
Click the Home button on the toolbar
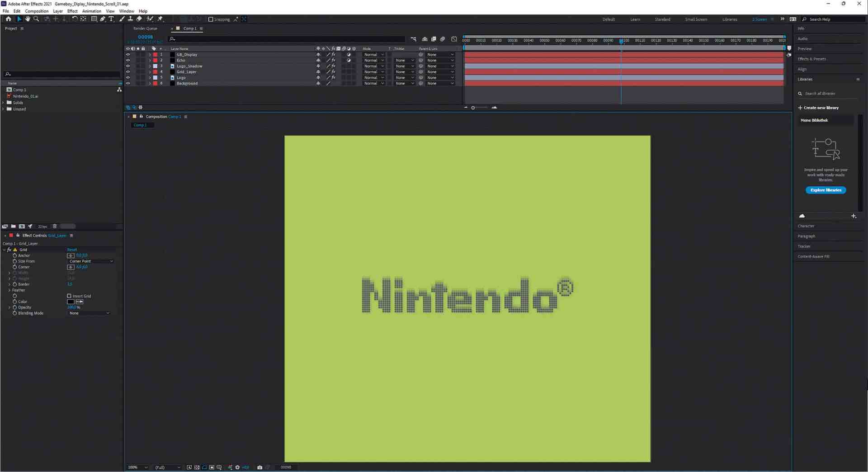point(8,19)
